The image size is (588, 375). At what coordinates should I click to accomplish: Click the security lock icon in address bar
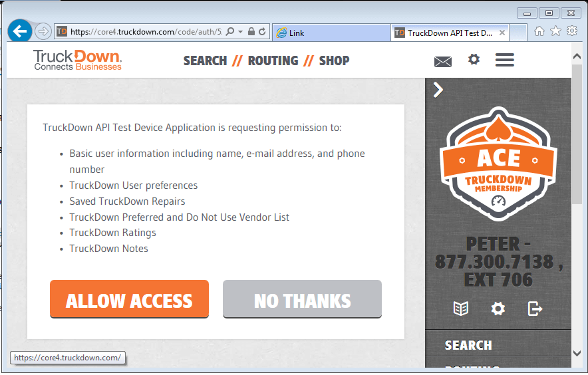pos(251,31)
